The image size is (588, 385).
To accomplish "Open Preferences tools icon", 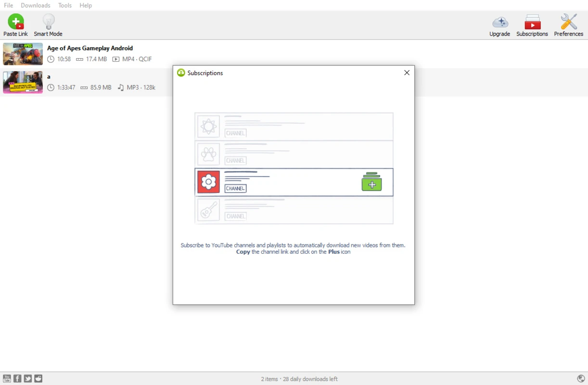I will pyautogui.click(x=568, y=25).
